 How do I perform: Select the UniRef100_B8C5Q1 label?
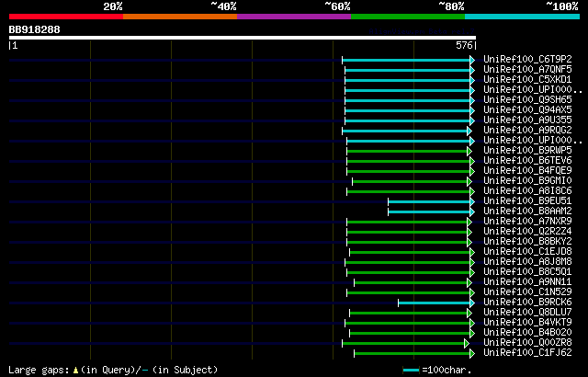527,272
